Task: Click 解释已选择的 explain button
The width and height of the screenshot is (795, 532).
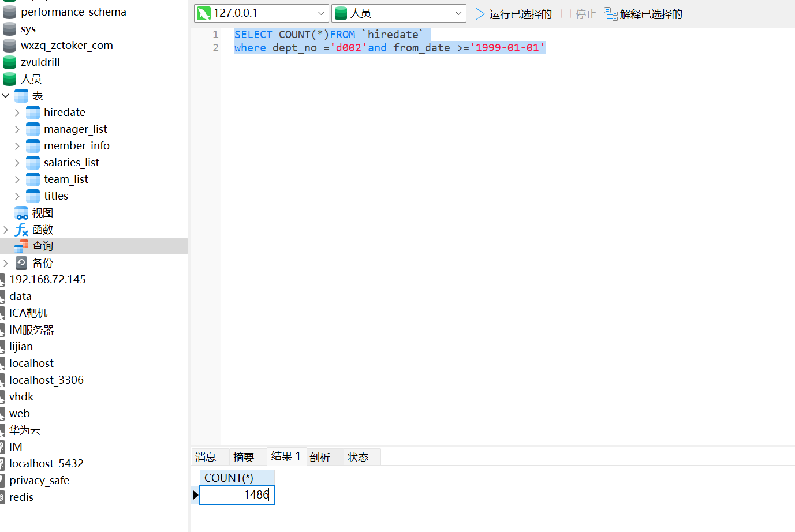Action: (x=643, y=14)
